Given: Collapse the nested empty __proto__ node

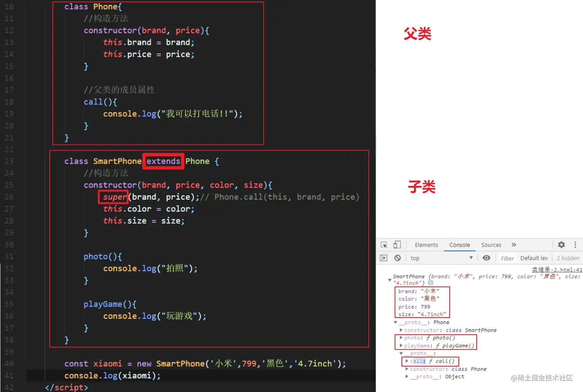Looking at the screenshot, I should pos(401,353).
